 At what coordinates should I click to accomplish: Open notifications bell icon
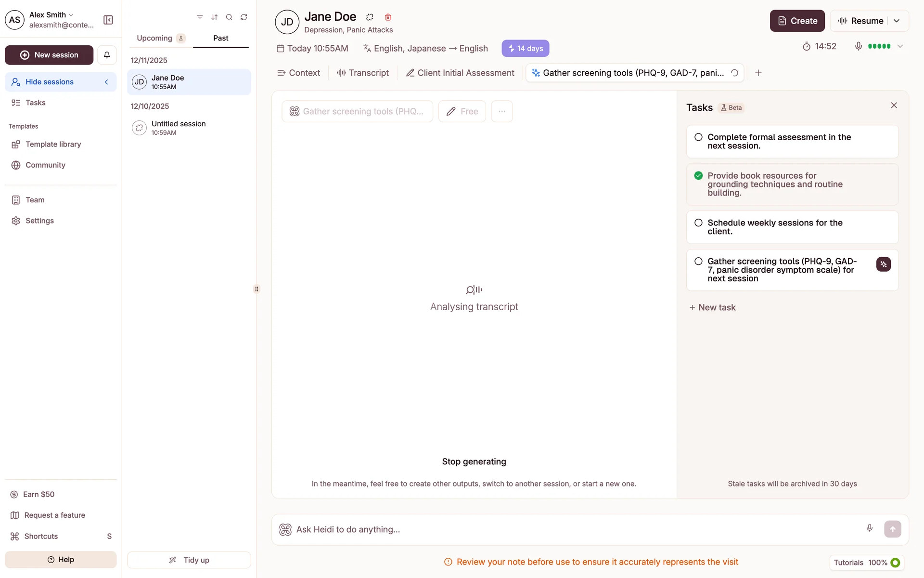(107, 55)
